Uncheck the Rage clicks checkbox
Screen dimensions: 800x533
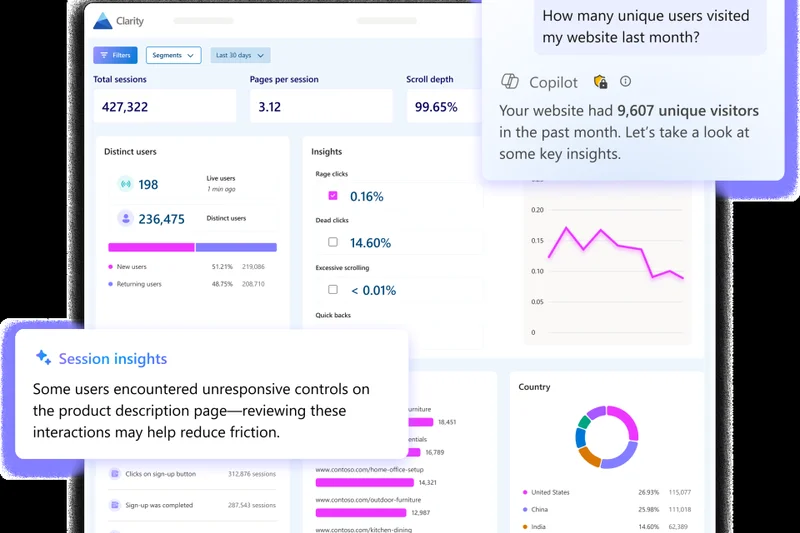[x=333, y=196]
